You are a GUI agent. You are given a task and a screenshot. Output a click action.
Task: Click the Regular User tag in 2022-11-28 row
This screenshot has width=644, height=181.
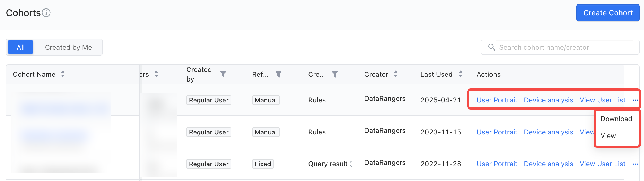pyautogui.click(x=209, y=164)
